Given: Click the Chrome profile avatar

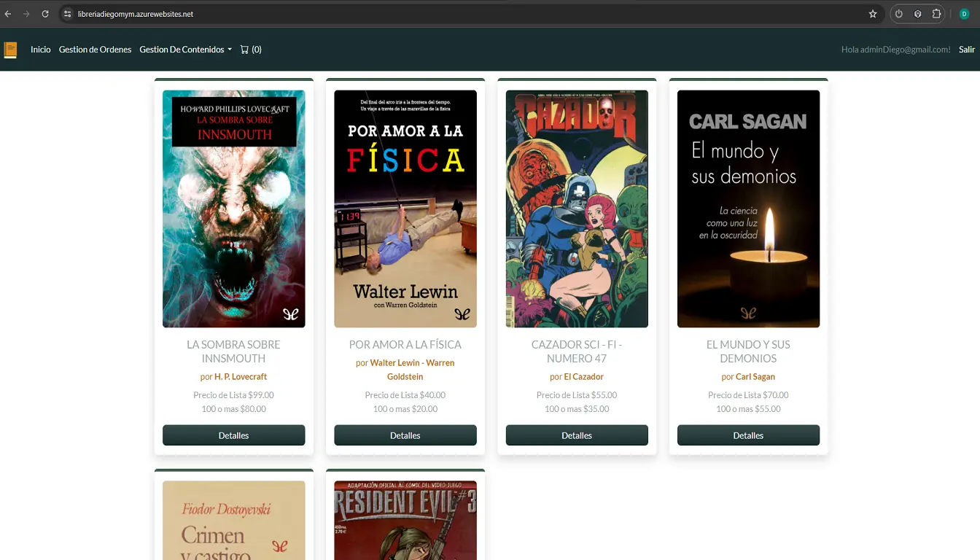Looking at the screenshot, I should pos(964,14).
